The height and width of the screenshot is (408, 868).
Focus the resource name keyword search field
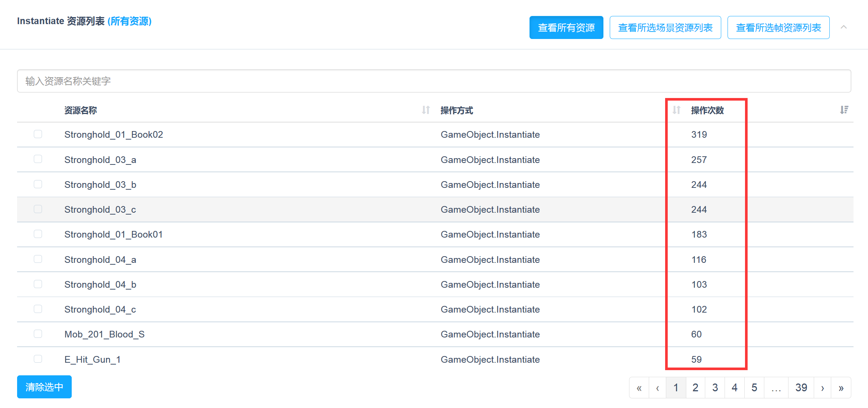coord(434,81)
